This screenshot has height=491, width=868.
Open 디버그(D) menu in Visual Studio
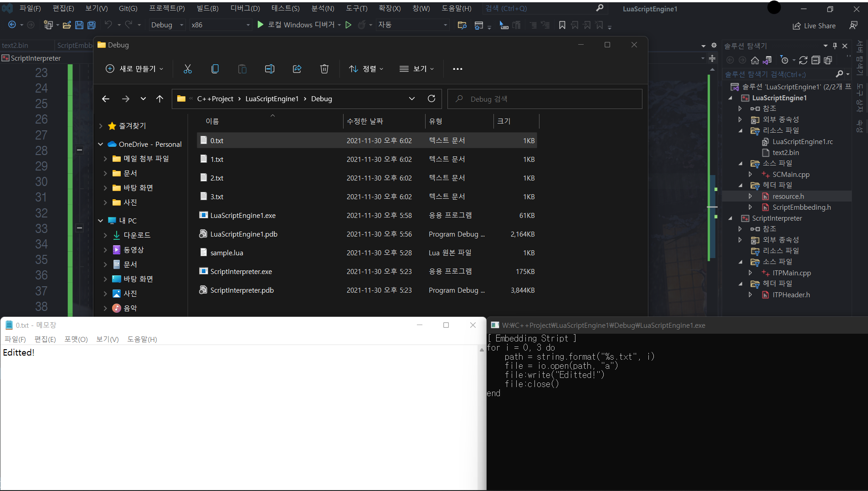(245, 8)
